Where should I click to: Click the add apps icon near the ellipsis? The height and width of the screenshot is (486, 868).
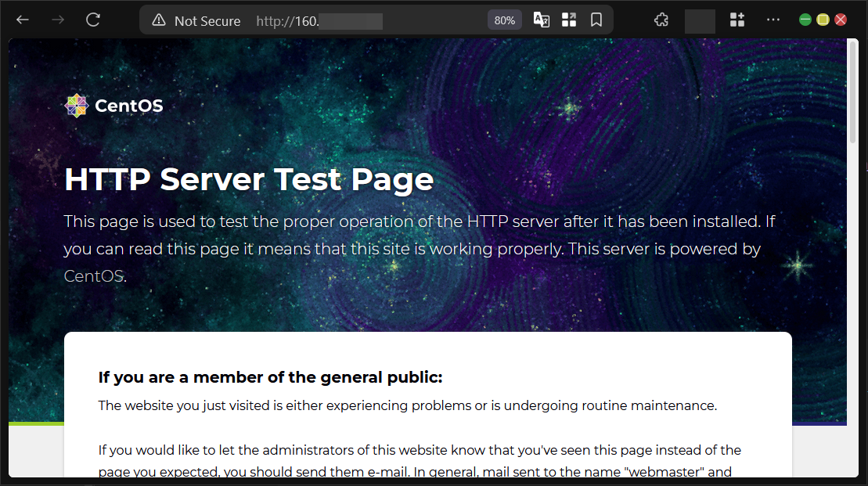pos(737,20)
